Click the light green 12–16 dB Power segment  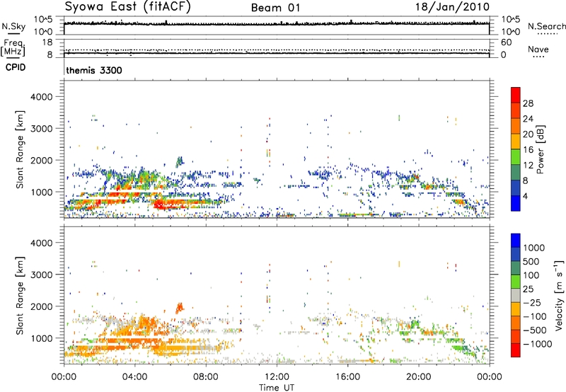516,157
